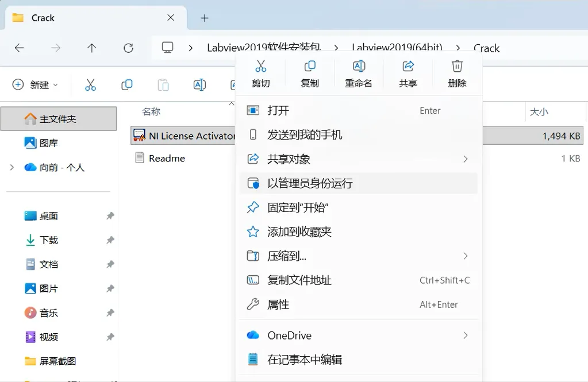
Task: Click the Share icon in the context menu
Action: [x=408, y=67]
